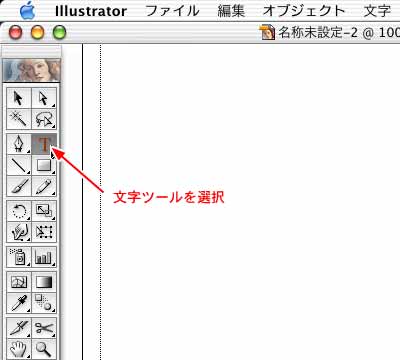
Task: Minimize the window with yellow button
Action: point(37,33)
